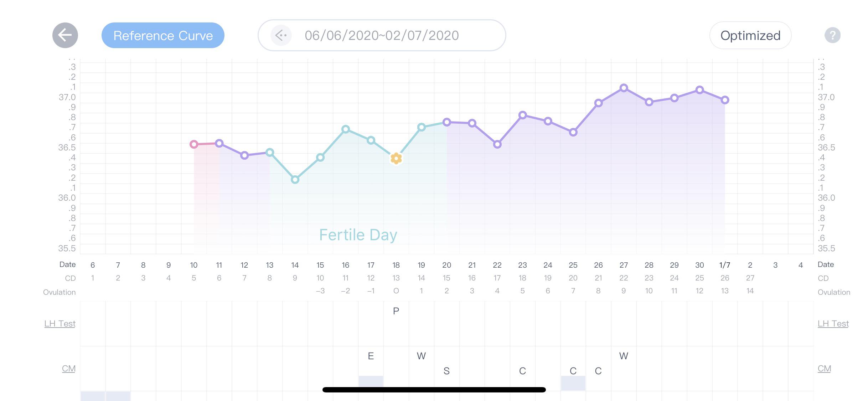Click the date range 06/06/2020~02/07/2020 field
The height and width of the screenshot is (401, 868).
pyautogui.click(x=382, y=35)
